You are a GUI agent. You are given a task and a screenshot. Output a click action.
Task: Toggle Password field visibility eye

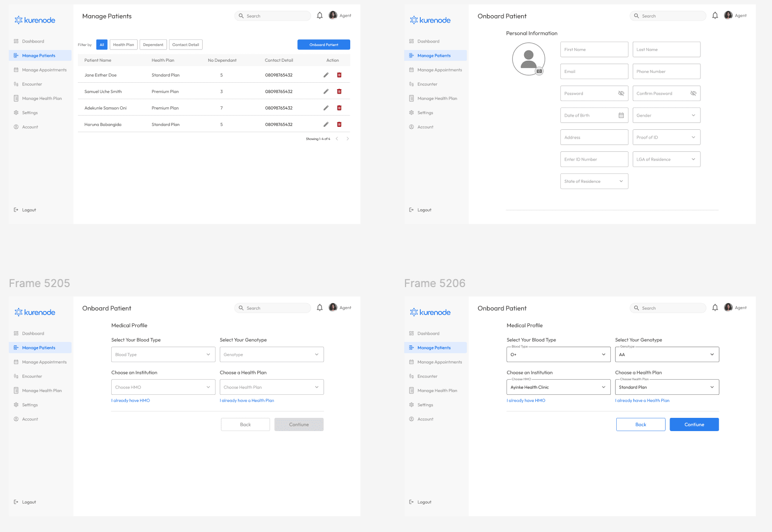coord(621,94)
